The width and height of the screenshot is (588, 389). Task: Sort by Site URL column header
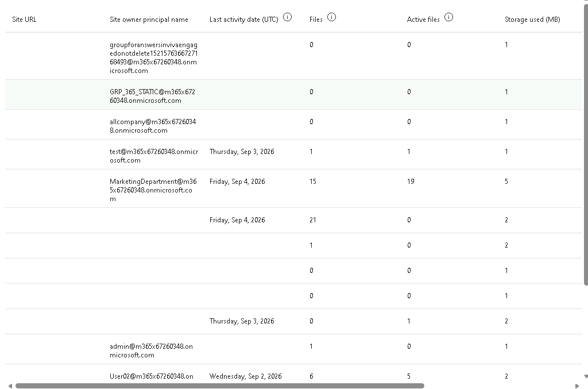pos(24,20)
